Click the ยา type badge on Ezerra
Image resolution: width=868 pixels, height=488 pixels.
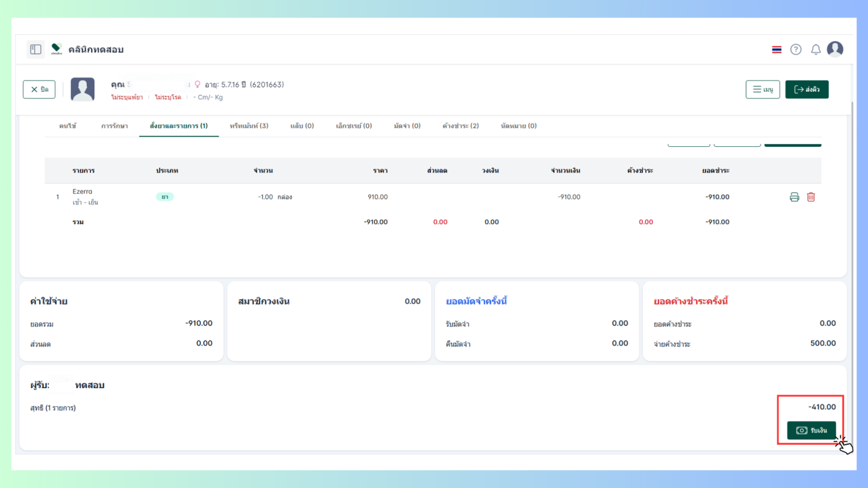click(x=164, y=197)
